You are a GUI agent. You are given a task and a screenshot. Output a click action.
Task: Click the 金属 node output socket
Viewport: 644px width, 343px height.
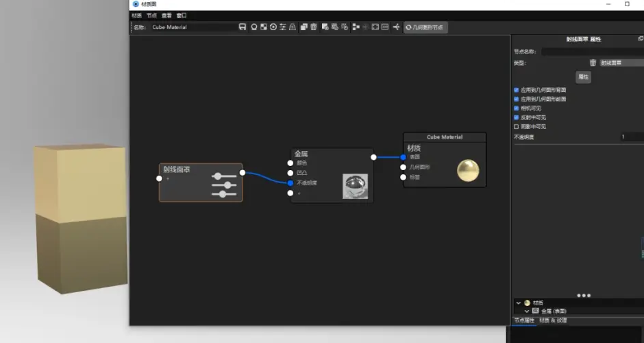pyautogui.click(x=373, y=157)
